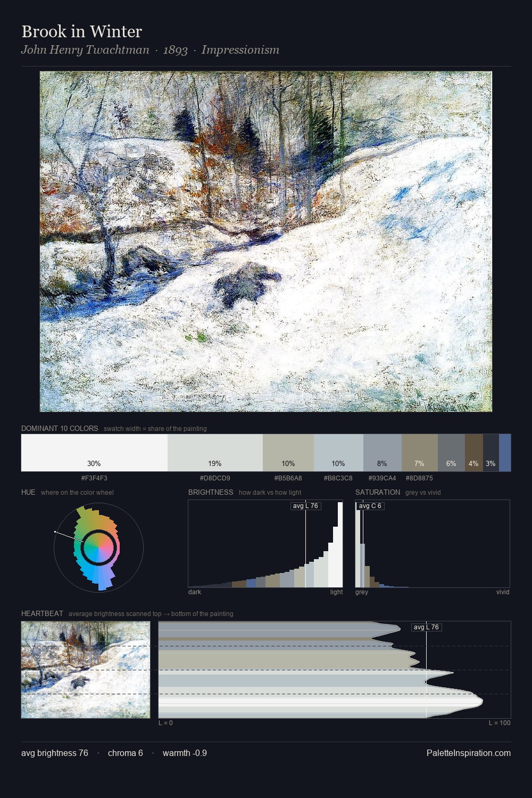This screenshot has width=532, height=798.
Task: Choose the 3% near-black swatch
Action: coord(491,453)
